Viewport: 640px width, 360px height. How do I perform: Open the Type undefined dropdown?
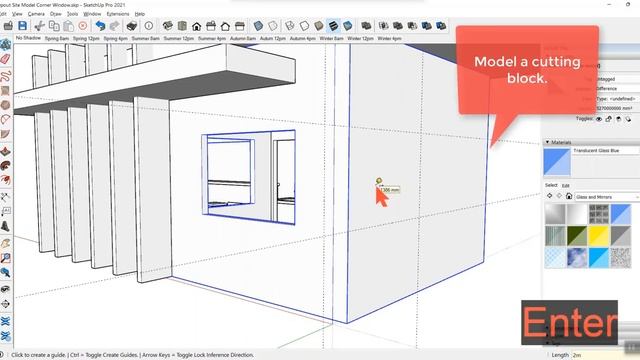(617, 99)
